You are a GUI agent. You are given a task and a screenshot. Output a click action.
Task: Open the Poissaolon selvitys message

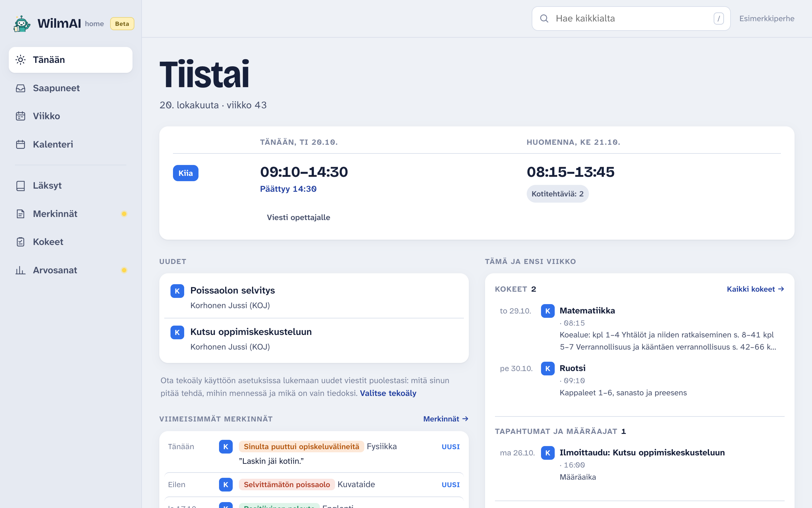pyautogui.click(x=314, y=297)
